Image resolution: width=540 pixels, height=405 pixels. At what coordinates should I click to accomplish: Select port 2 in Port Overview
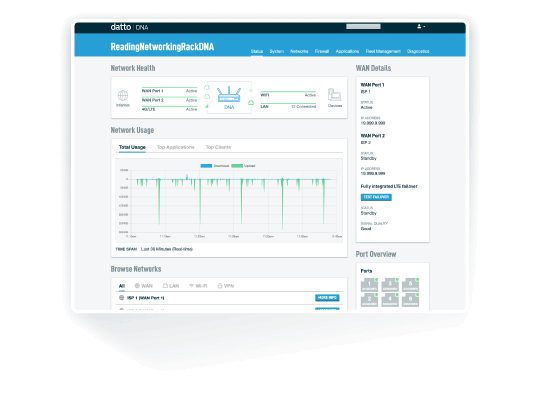[369, 300]
